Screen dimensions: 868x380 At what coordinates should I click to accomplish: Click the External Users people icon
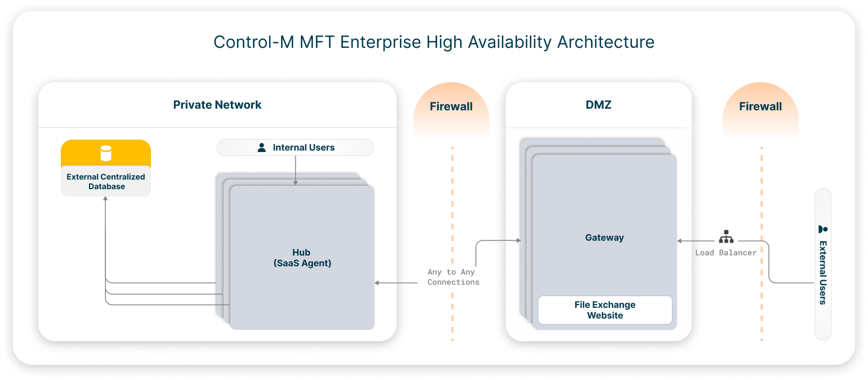pyautogui.click(x=822, y=229)
